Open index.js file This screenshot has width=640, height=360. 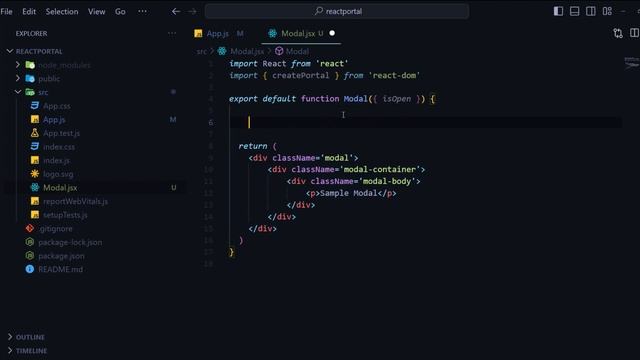tap(56, 160)
